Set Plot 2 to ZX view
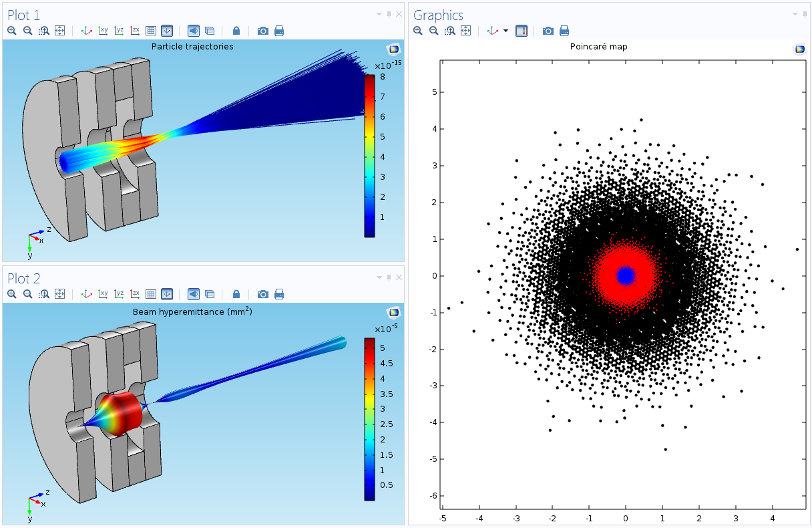 (135, 294)
